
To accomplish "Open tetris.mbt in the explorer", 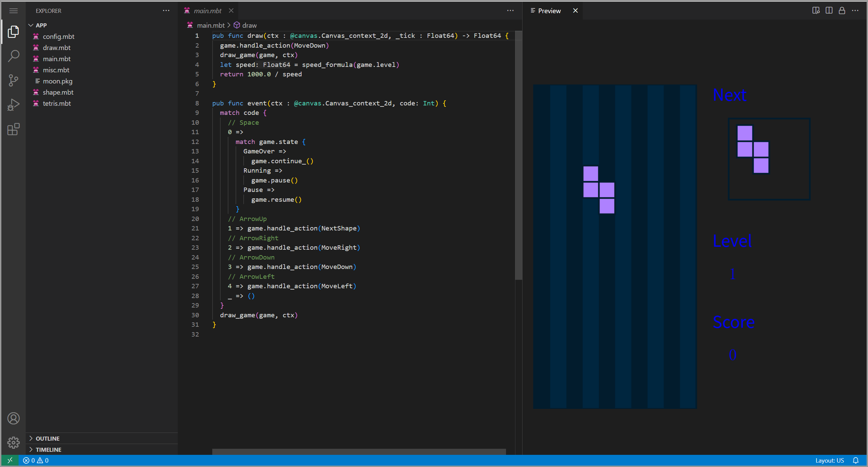I will [57, 103].
